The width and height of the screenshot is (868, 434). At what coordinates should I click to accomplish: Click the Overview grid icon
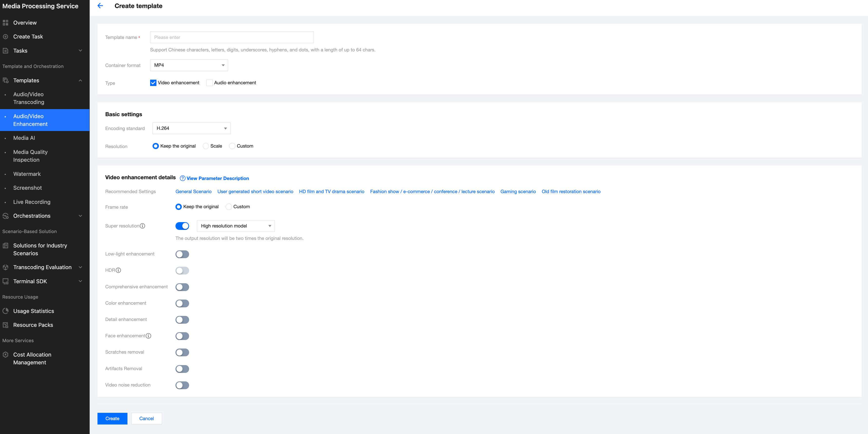point(5,23)
